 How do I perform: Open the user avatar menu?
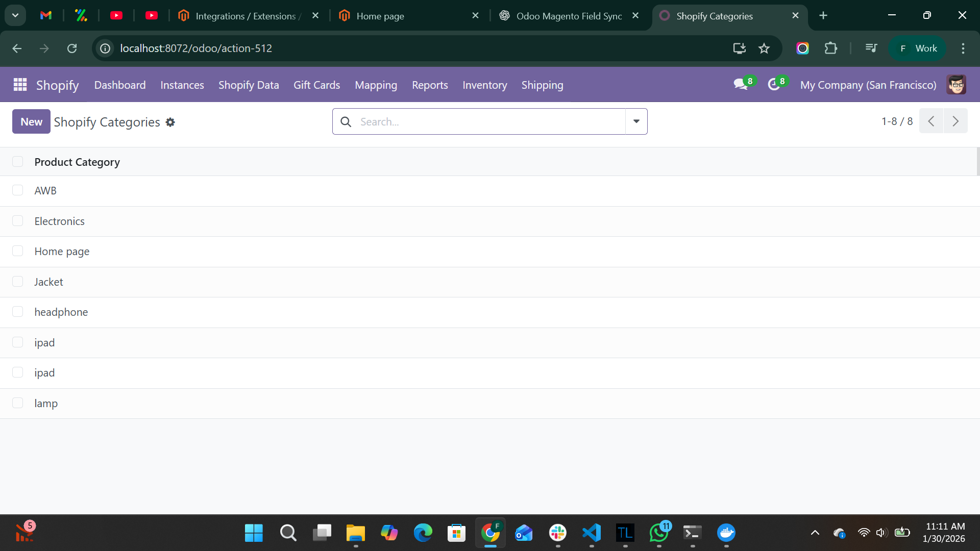tap(956, 85)
